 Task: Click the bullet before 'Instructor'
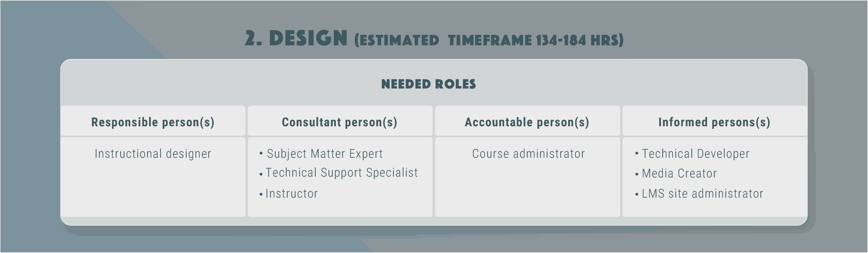(261, 194)
